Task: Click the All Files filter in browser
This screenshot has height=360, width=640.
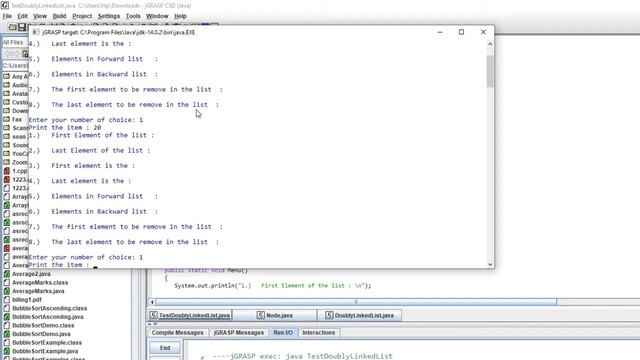Action: pos(15,42)
